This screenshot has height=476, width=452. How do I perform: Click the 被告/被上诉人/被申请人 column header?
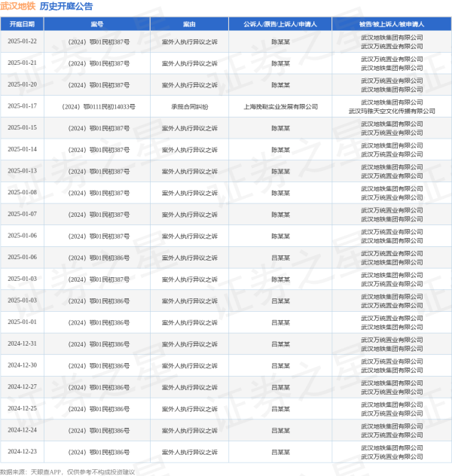pyautogui.click(x=392, y=24)
